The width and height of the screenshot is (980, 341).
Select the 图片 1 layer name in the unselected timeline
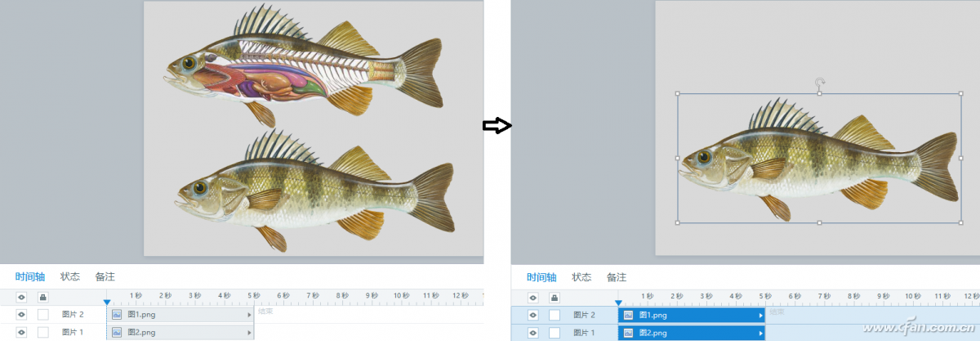pyautogui.click(x=73, y=332)
